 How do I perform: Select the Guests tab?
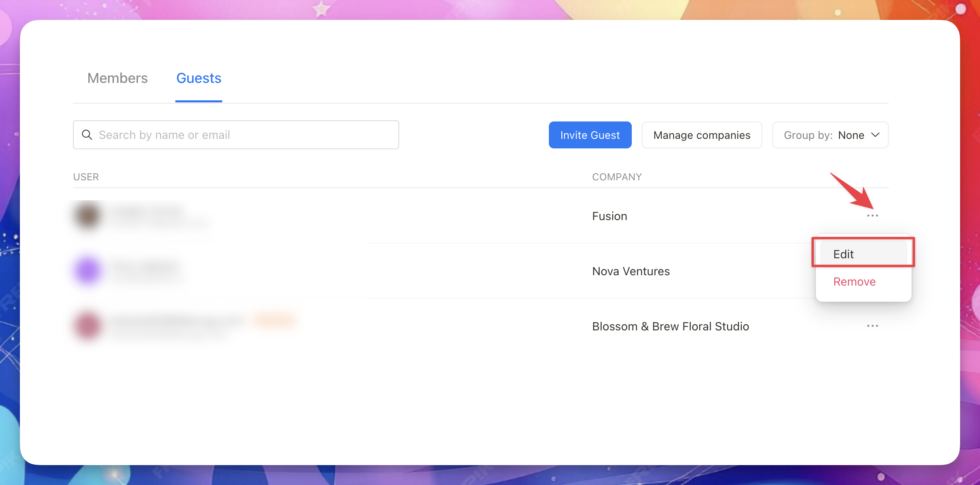(x=199, y=78)
